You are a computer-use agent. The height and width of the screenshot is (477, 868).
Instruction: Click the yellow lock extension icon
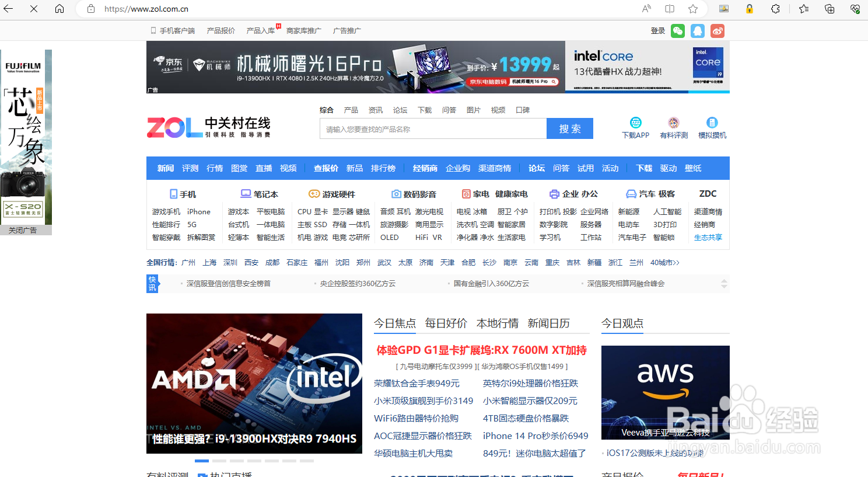coord(750,9)
